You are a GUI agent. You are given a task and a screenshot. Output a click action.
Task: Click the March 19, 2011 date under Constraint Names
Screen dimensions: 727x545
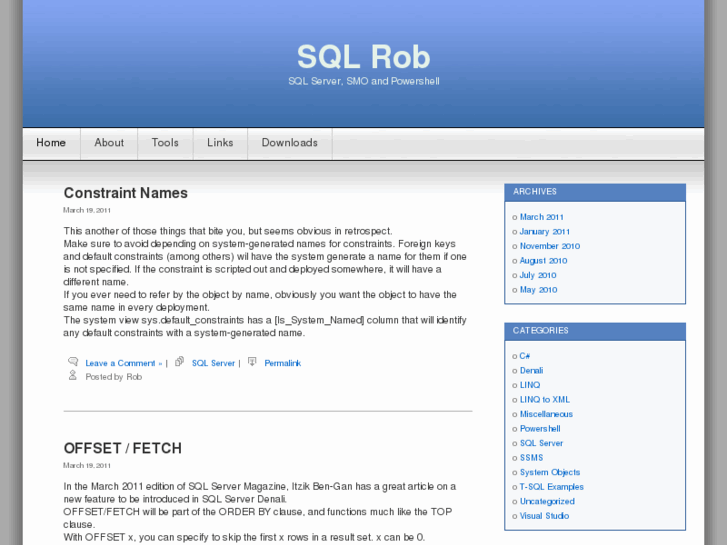point(87,210)
